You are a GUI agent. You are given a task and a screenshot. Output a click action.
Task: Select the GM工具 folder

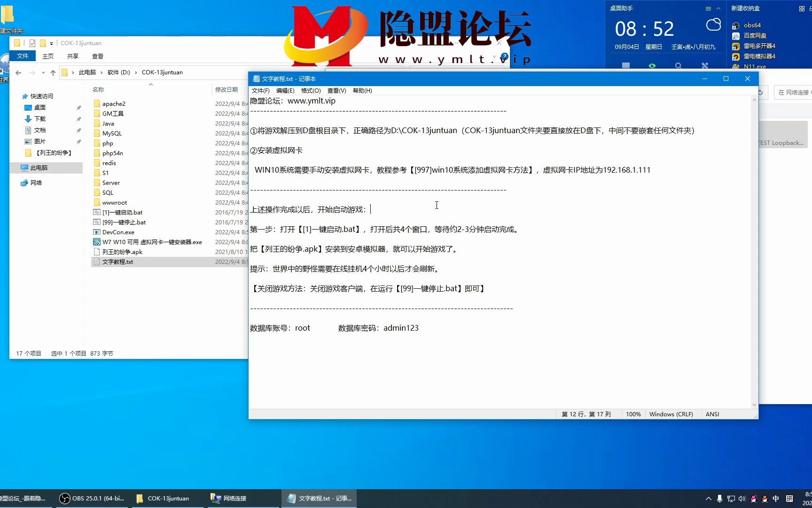[113, 114]
